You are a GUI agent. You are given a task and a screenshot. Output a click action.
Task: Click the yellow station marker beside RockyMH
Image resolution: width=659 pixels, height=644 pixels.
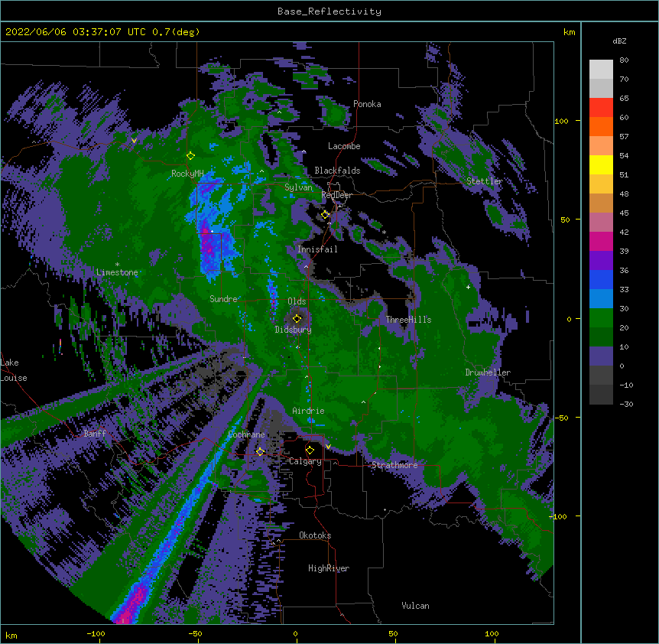190,155
